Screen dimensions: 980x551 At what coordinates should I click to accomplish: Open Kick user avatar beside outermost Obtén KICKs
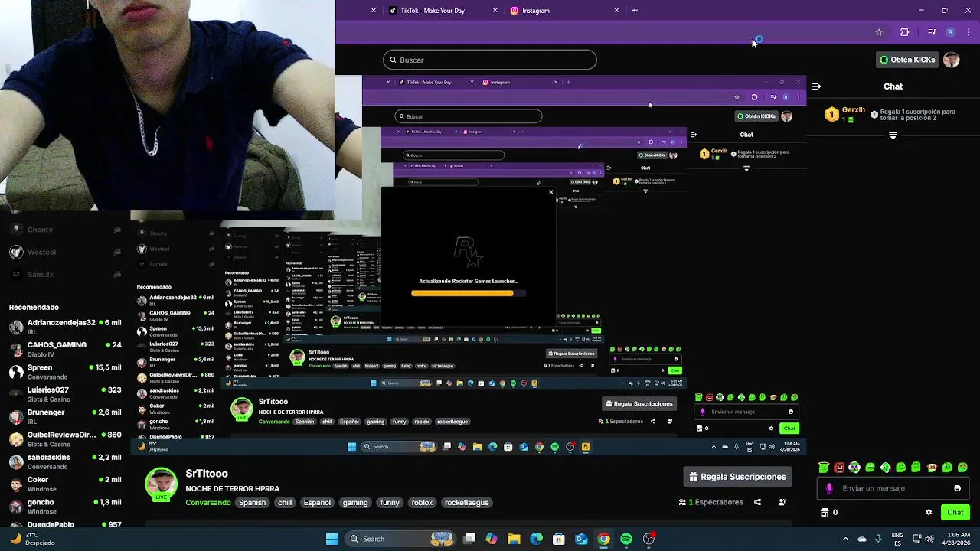pos(952,60)
